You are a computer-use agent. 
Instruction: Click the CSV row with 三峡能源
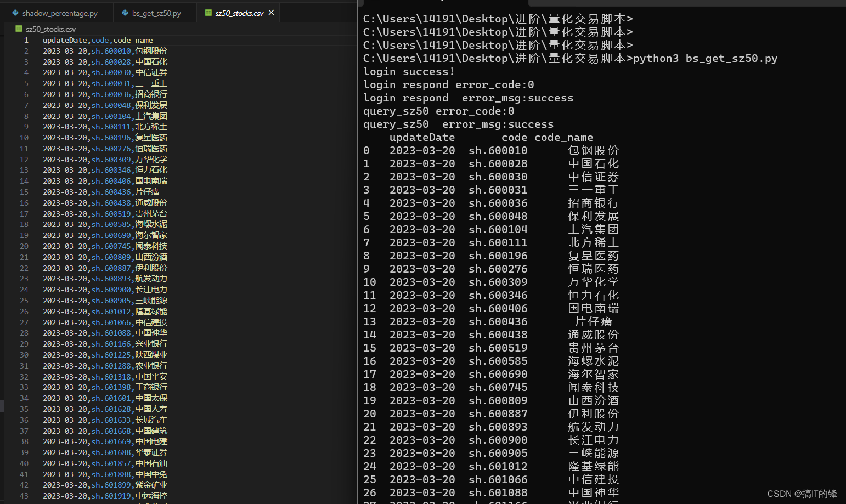pos(105,301)
